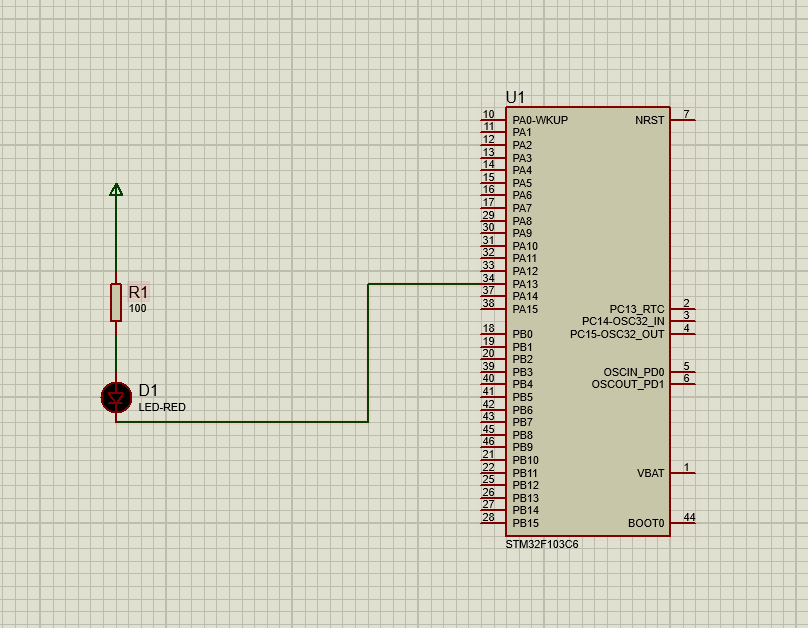
Task: Click the PA8 pin label
Action: pyautogui.click(x=522, y=221)
